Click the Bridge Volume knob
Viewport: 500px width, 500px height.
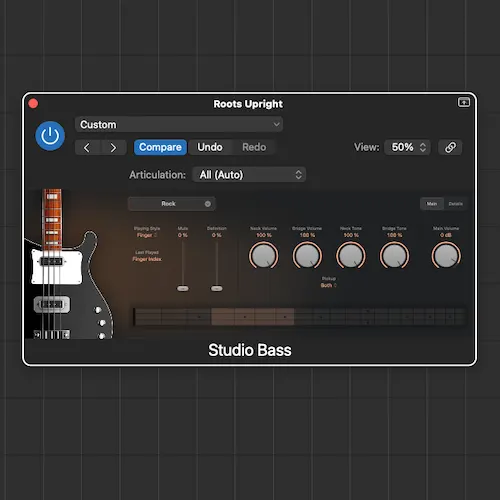[307, 256]
